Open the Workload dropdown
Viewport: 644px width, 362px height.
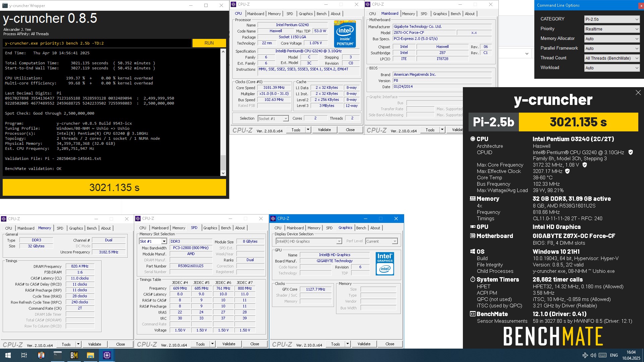coord(612,68)
